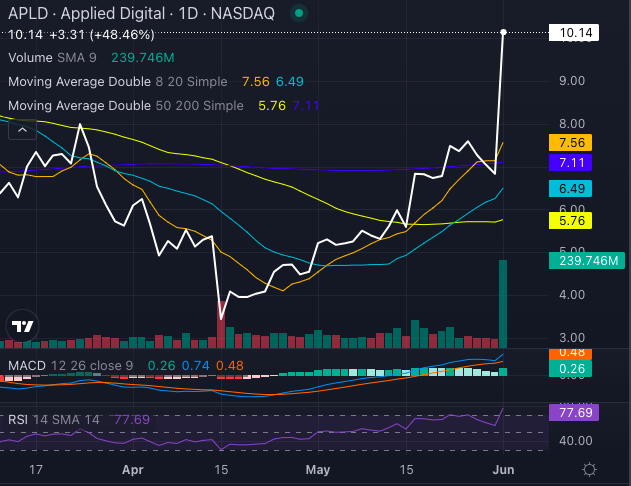This screenshot has height=486, width=631.
Task: Click the 77.69 RSI axis tag
Action: (574, 412)
